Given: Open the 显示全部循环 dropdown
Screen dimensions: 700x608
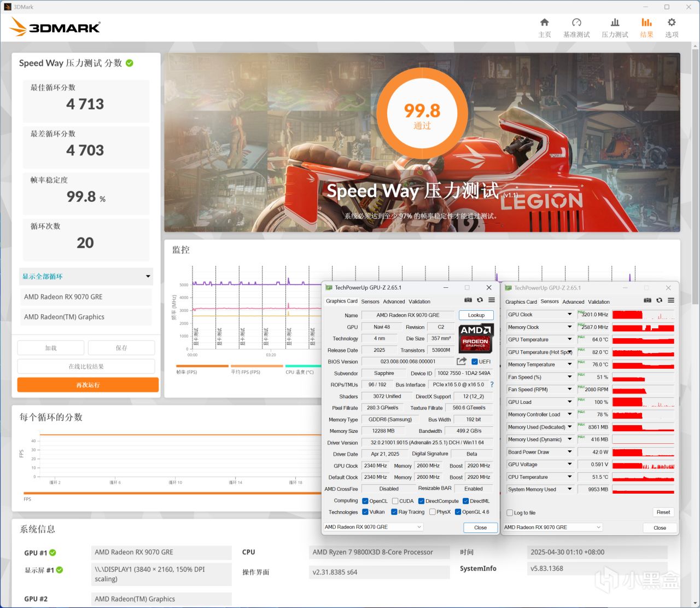Looking at the screenshot, I should 86,276.
